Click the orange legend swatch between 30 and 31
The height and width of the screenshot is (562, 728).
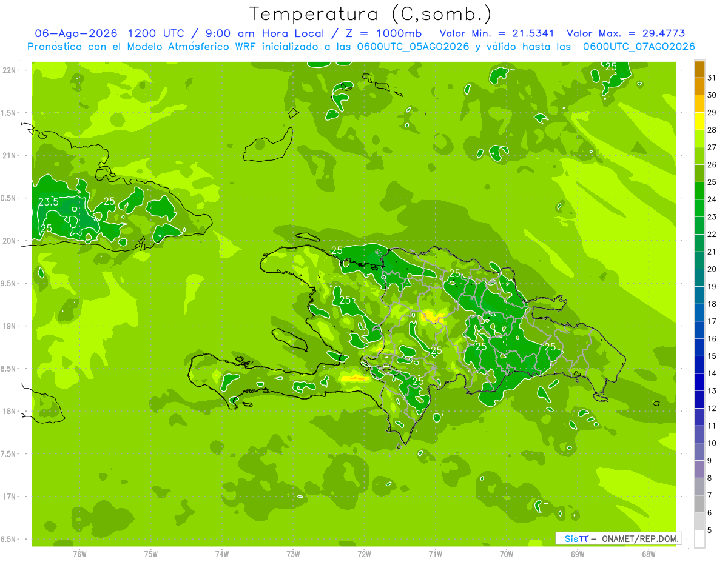699,87
